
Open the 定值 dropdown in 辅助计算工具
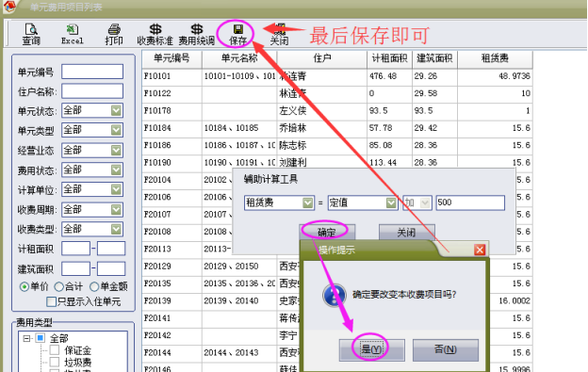pyautogui.click(x=391, y=202)
